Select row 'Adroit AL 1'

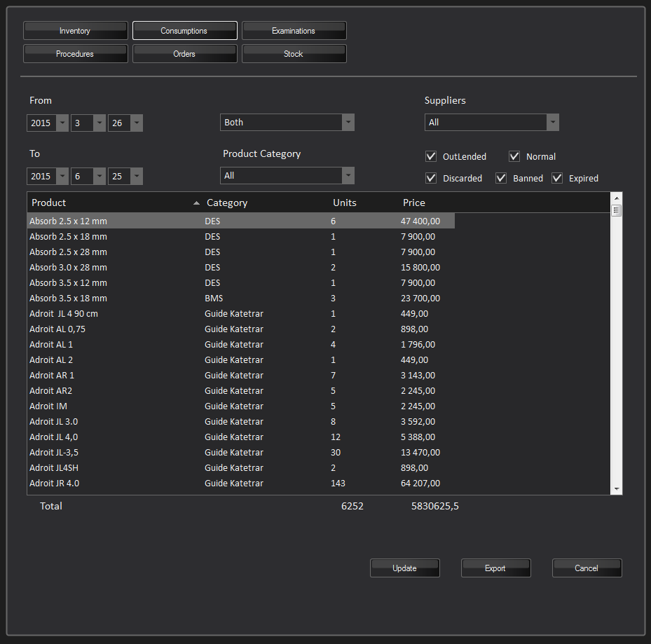[241, 344]
